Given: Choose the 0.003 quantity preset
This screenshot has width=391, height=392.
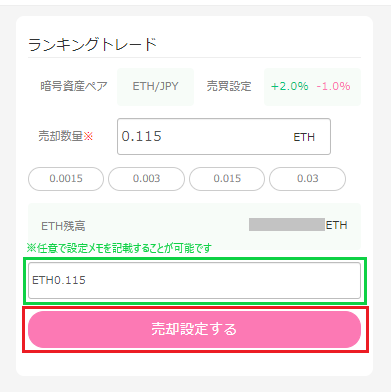Looking at the screenshot, I should pyautogui.click(x=146, y=179).
